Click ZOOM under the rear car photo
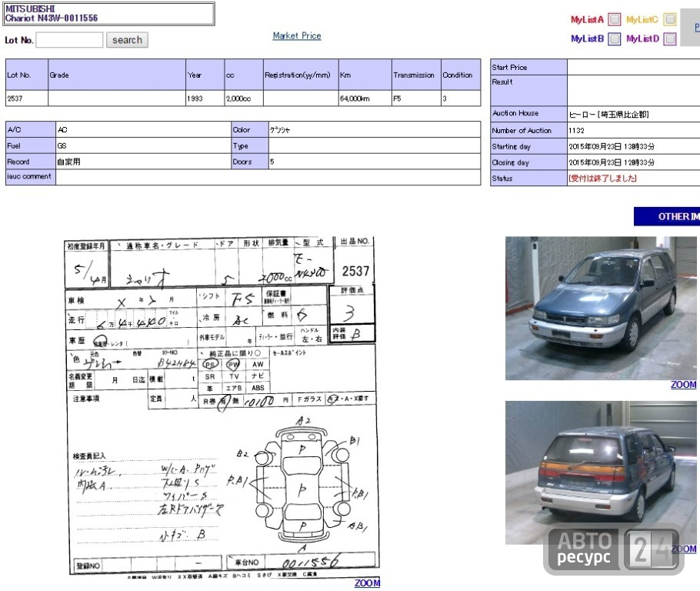This screenshot has width=700, height=591. pos(684,549)
